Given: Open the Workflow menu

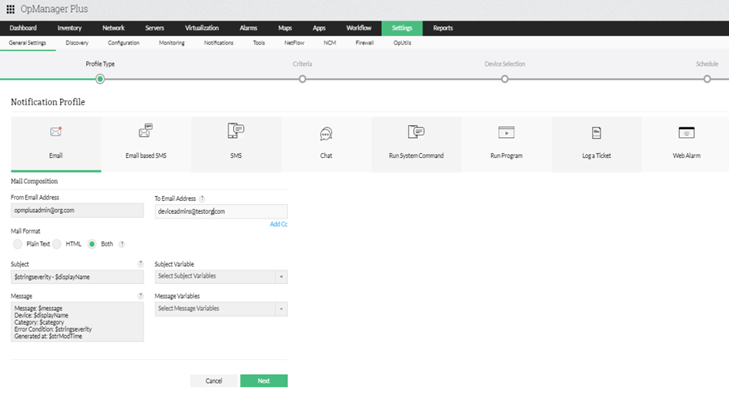Looking at the screenshot, I should (358, 28).
